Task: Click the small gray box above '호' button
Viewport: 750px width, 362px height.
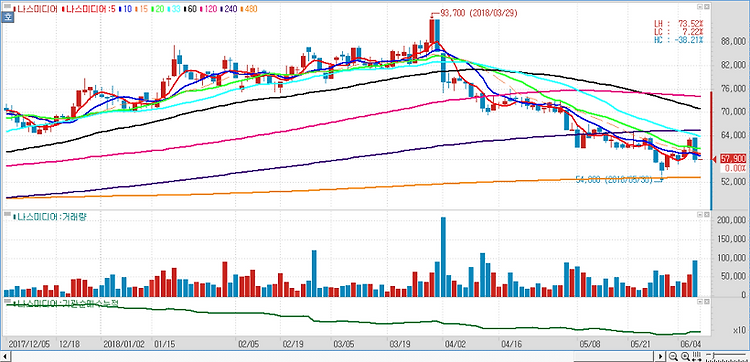Action: 7,6
